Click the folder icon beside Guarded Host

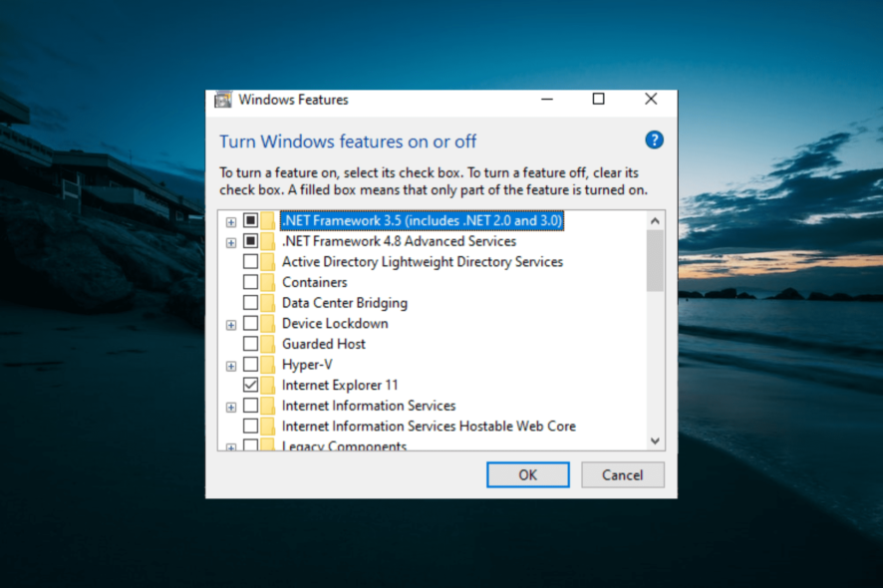[268, 344]
